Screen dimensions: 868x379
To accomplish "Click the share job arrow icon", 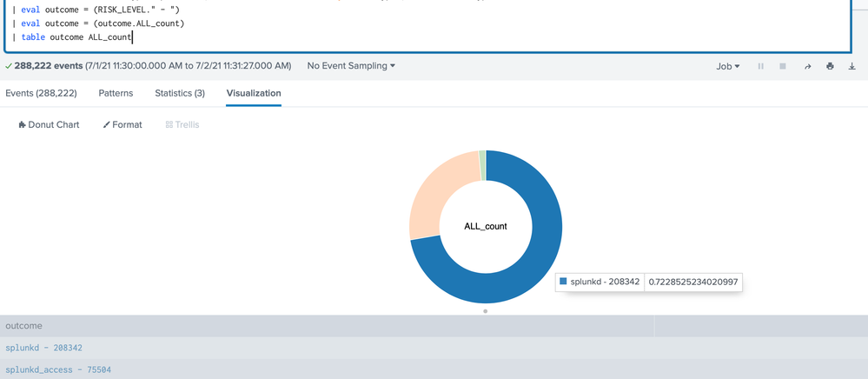I will [807, 66].
